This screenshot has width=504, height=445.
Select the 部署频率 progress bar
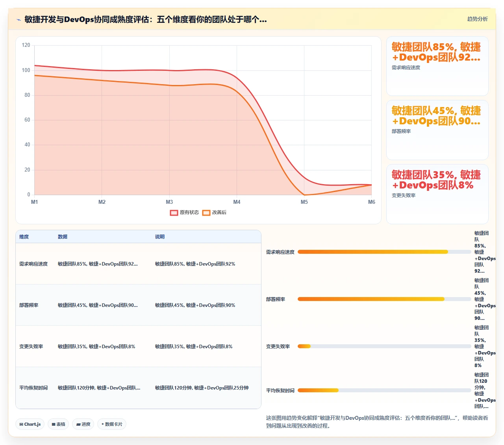point(384,299)
